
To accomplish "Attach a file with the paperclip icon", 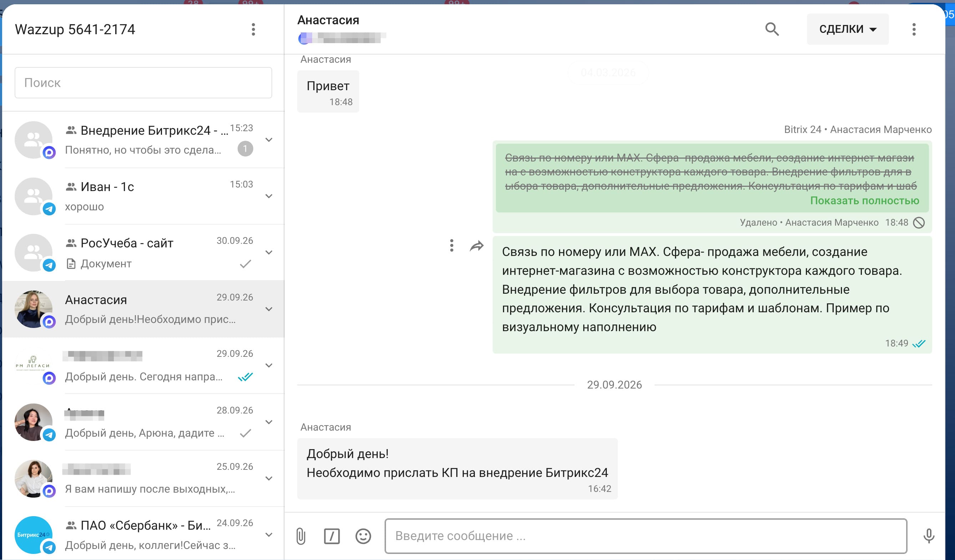I will click(x=301, y=536).
